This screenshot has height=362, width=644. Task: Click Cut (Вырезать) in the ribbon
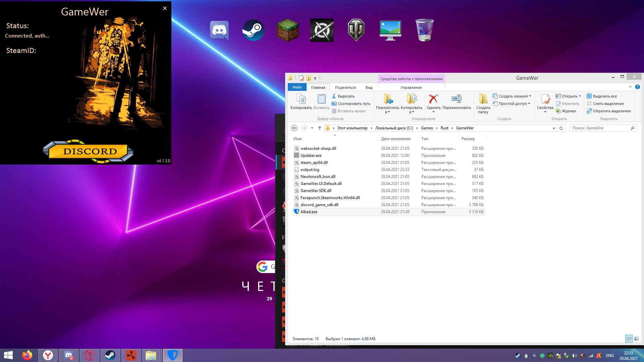[x=343, y=96]
